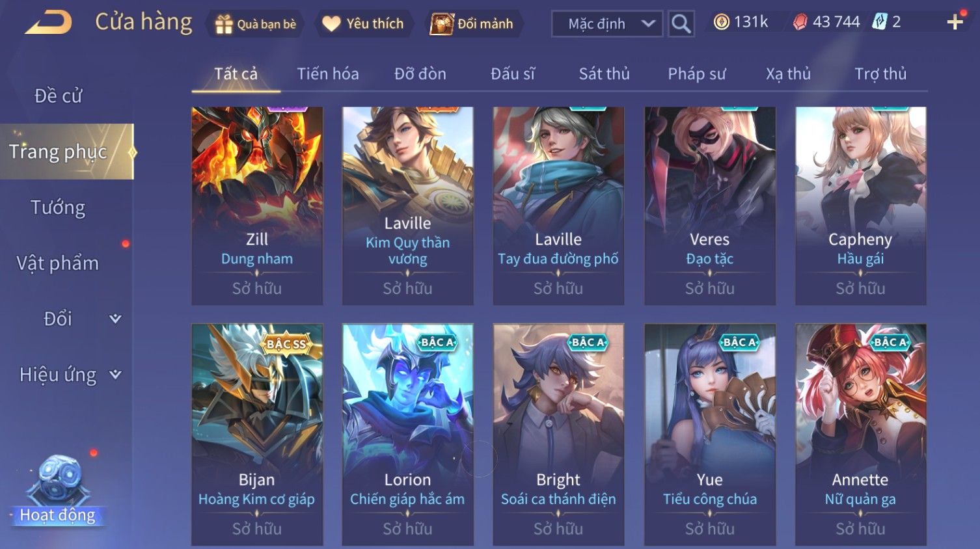Viewport: 980px width, 549px height.
Task: Select the Bijan Hoàng Kim cơ giáp skin
Action: 257,435
